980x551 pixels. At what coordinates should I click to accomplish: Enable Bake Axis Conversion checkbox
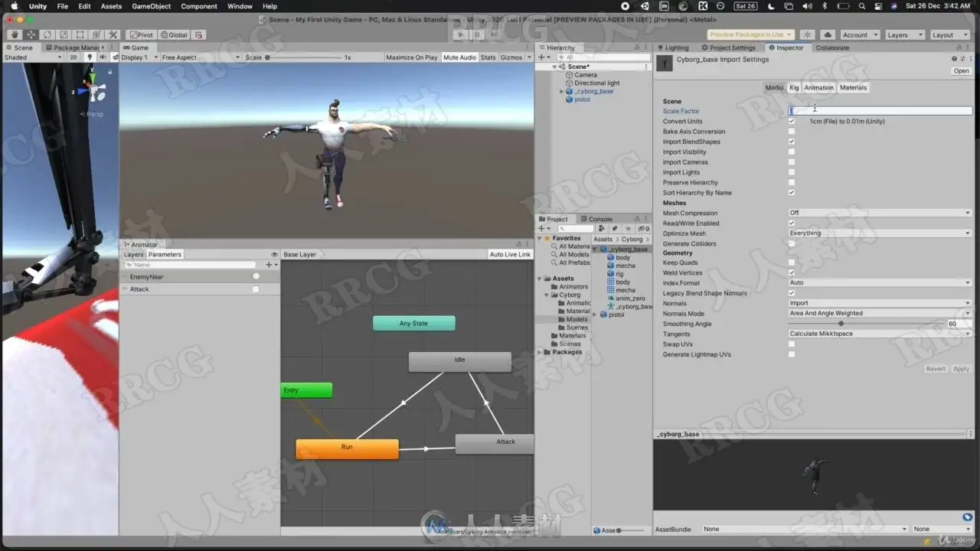(792, 132)
